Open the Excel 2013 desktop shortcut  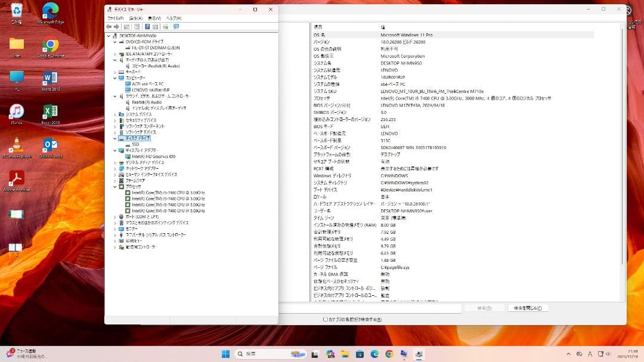tap(51, 114)
